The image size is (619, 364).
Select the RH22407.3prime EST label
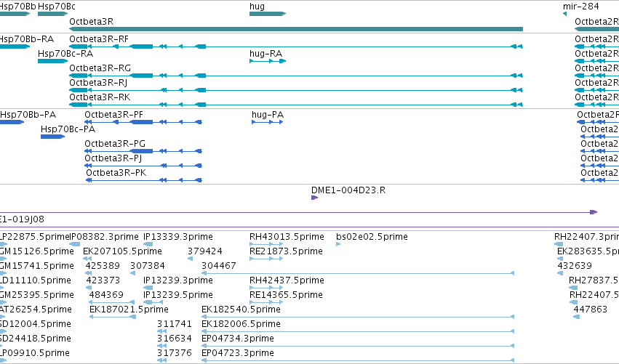586,237
